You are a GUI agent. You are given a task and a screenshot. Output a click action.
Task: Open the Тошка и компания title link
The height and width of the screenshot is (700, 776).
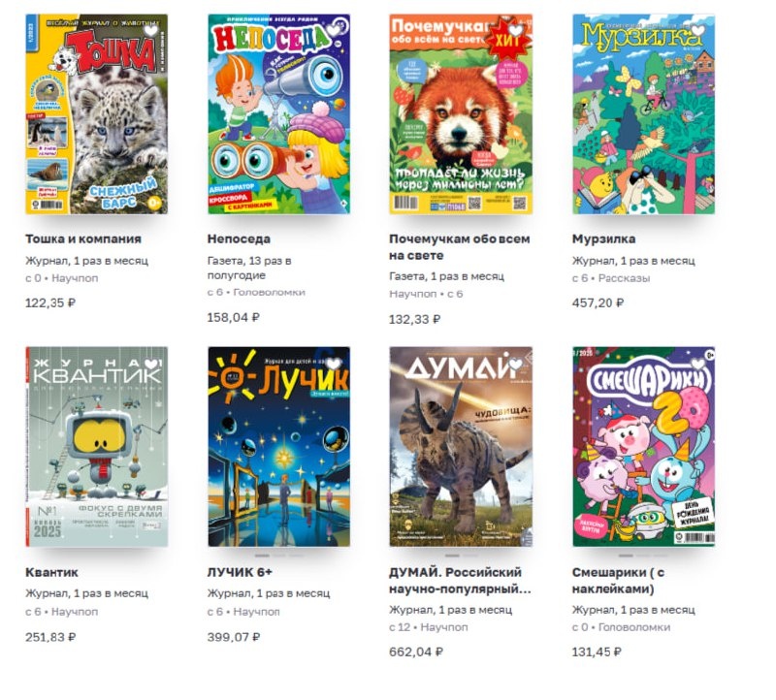(83, 239)
